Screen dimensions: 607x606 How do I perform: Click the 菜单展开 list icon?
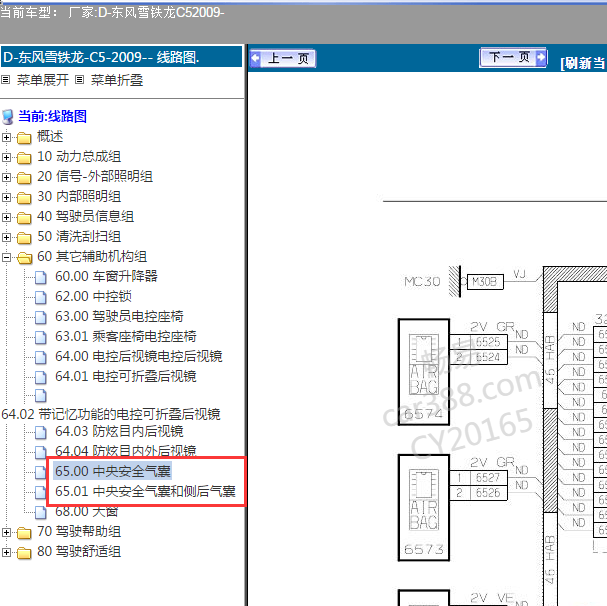click(x=5, y=80)
